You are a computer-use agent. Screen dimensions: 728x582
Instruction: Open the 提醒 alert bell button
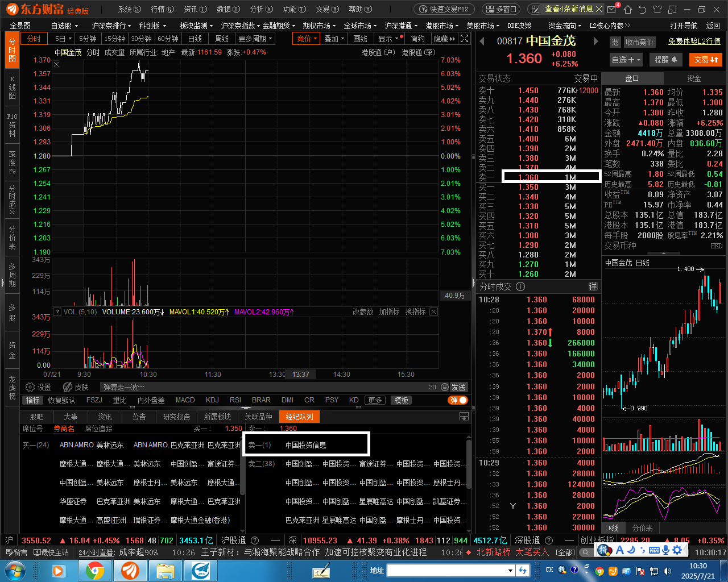666,60
